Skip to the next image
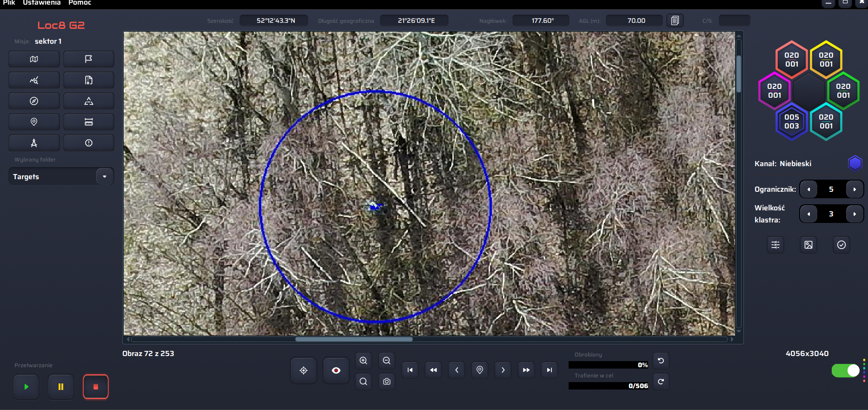868x410 pixels. (503, 370)
